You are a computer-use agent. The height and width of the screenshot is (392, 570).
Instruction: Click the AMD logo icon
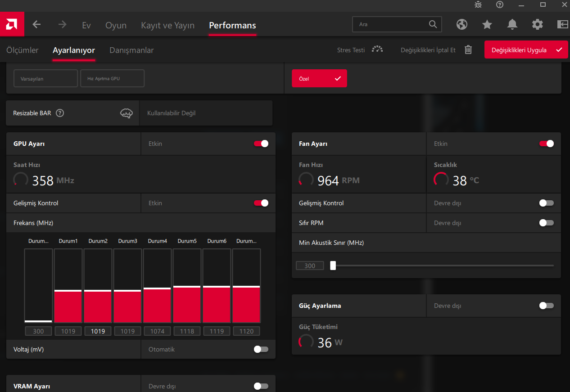pos(12,25)
